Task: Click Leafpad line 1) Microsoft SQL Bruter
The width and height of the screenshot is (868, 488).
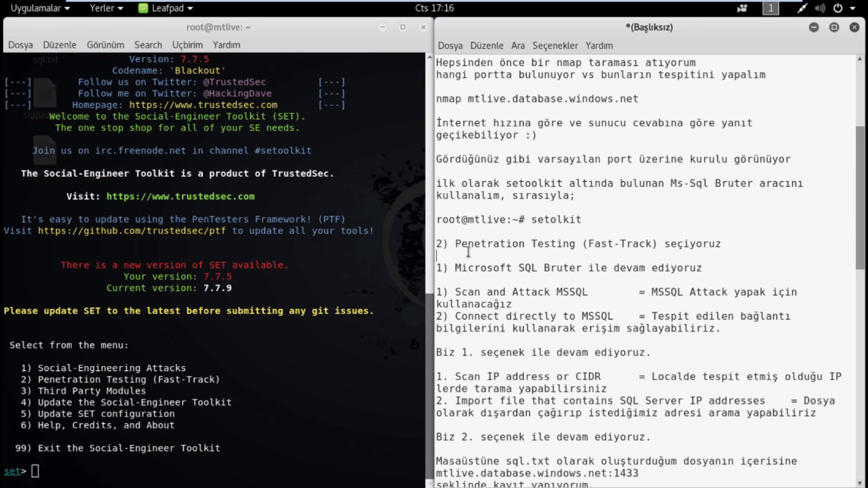Action: [569, 268]
